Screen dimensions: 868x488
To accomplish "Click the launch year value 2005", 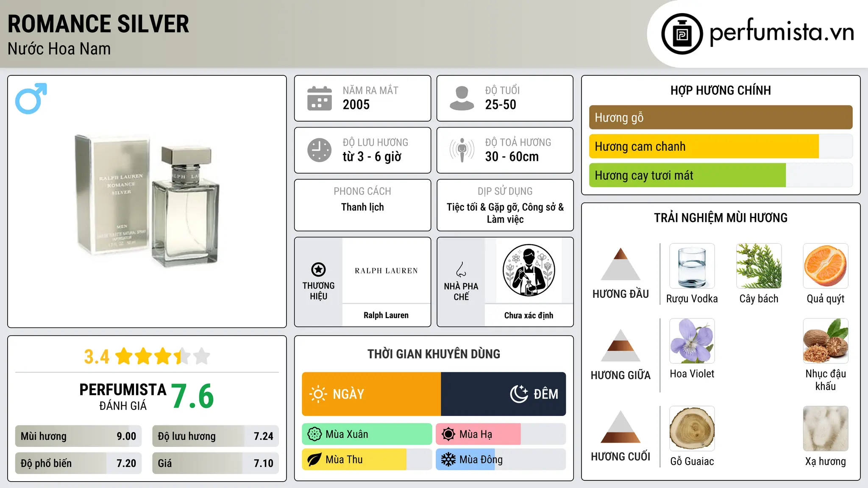I will (356, 105).
